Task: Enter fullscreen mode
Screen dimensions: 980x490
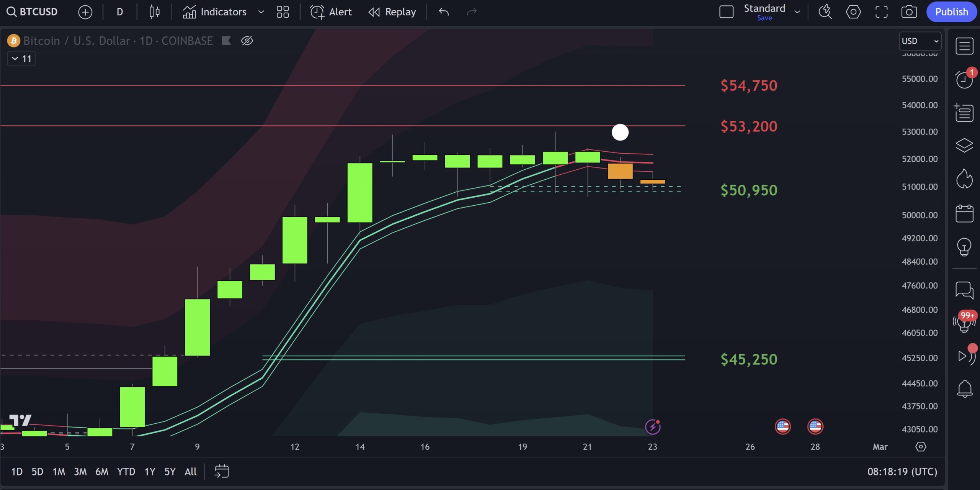Action: click(x=881, y=12)
